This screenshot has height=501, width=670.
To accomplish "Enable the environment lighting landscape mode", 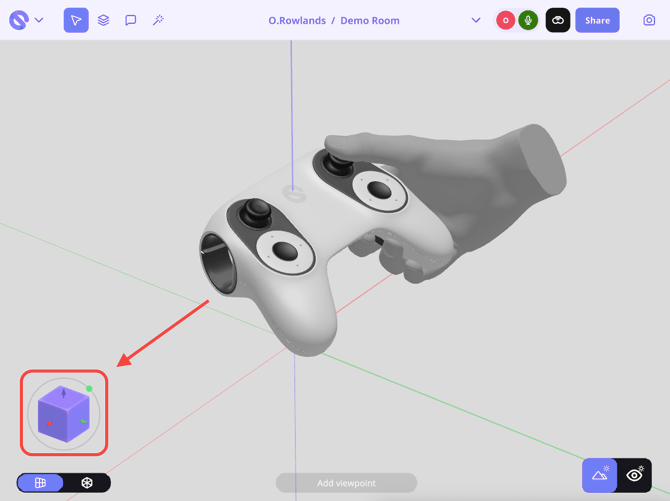I will [600, 475].
